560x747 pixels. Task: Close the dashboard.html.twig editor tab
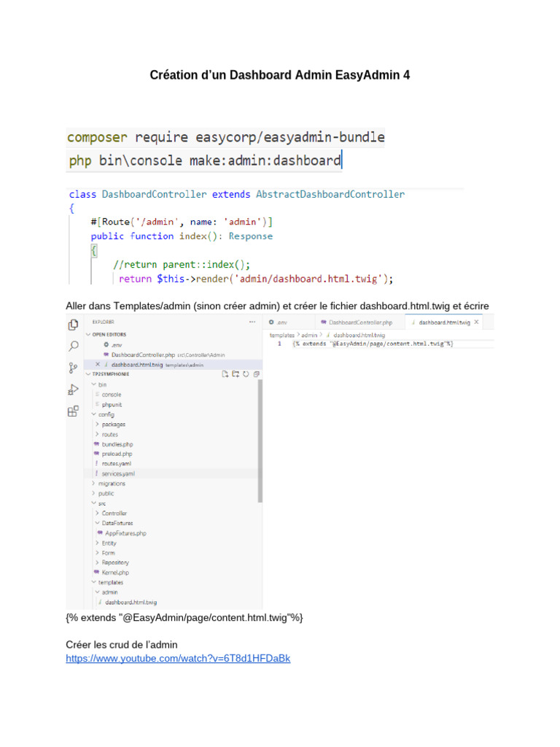pyautogui.click(x=476, y=322)
